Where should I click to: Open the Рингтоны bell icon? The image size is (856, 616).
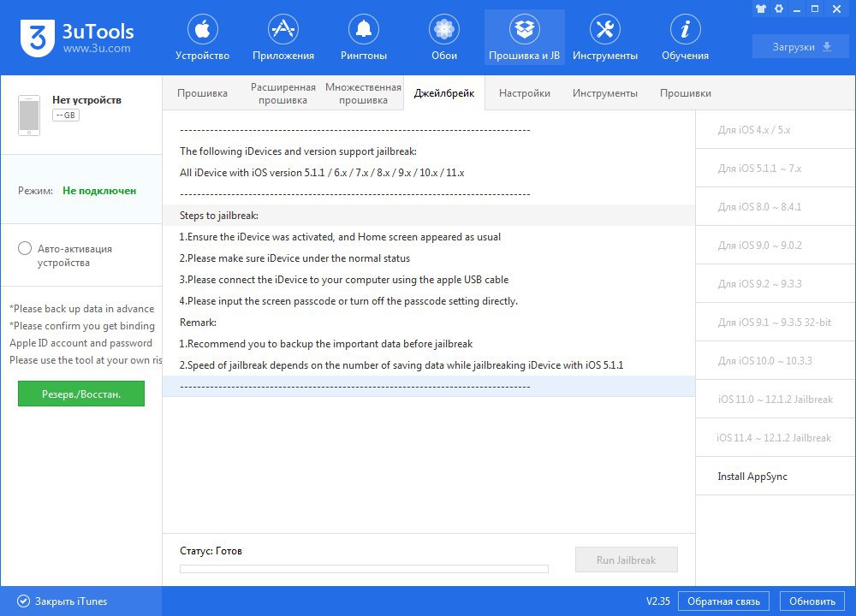pyautogui.click(x=364, y=29)
